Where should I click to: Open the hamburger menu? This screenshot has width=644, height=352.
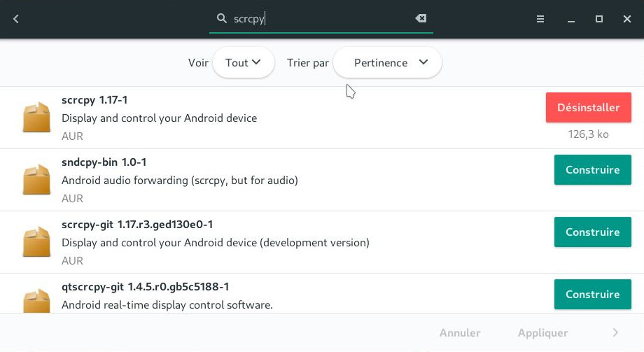click(540, 19)
